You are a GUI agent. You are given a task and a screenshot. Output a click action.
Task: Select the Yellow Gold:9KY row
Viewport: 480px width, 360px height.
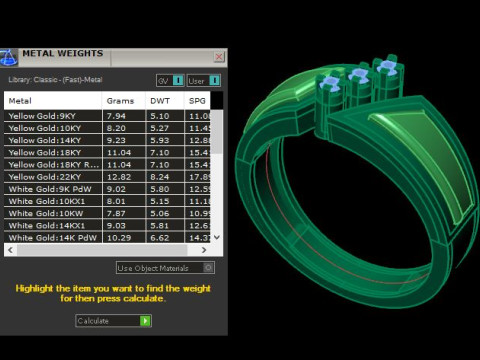(107, 116)
